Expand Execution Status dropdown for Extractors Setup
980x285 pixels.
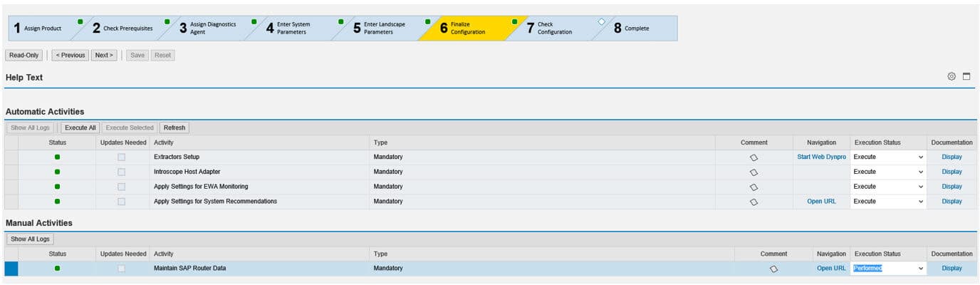pos(920,157)
